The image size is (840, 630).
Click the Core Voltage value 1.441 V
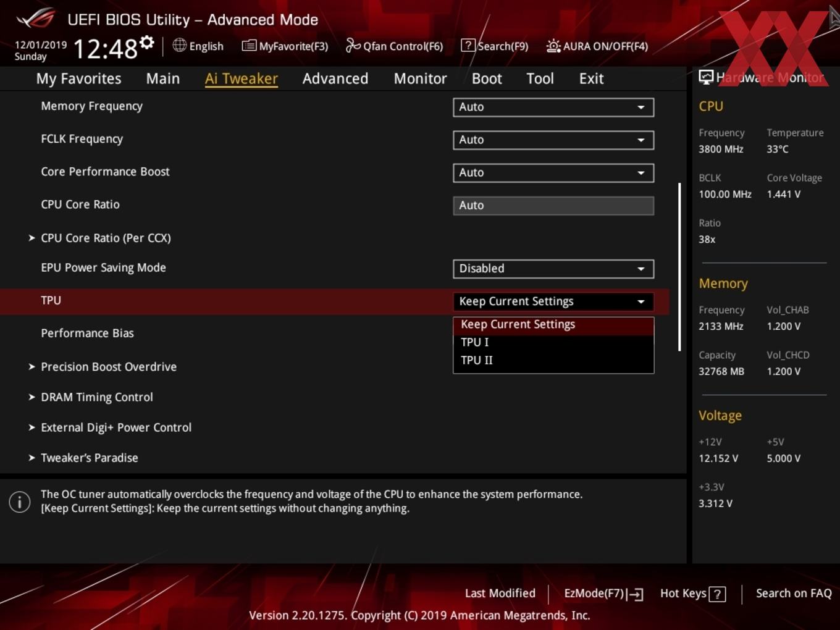tap(783, 194)
